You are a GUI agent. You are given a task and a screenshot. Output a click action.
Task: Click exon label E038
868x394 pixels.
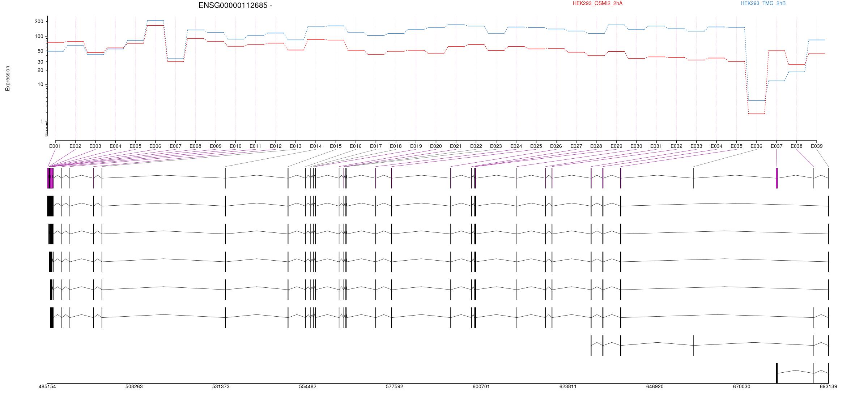(x=796, y=146)
